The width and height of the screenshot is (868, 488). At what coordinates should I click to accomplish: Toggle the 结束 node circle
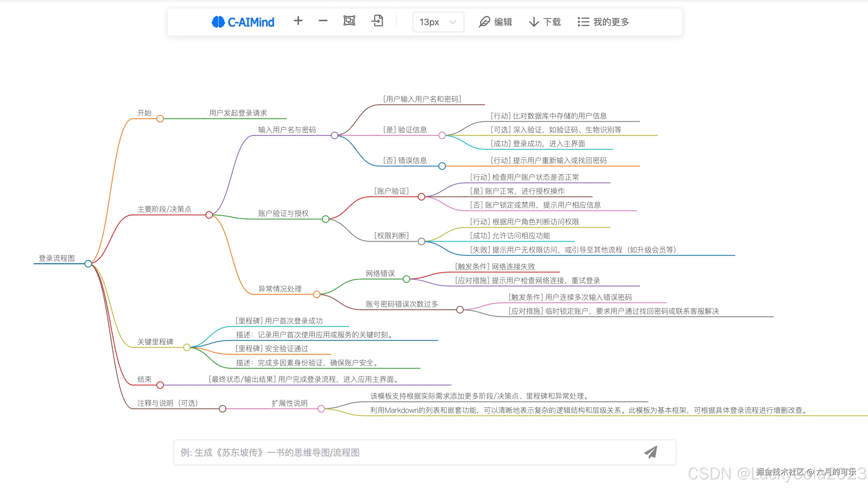tap(160, 385)
